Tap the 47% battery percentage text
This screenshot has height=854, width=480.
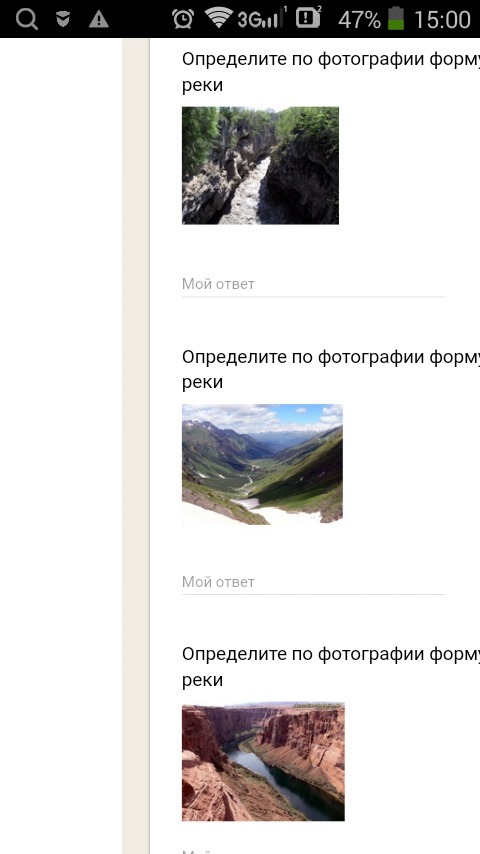point(359,20)
